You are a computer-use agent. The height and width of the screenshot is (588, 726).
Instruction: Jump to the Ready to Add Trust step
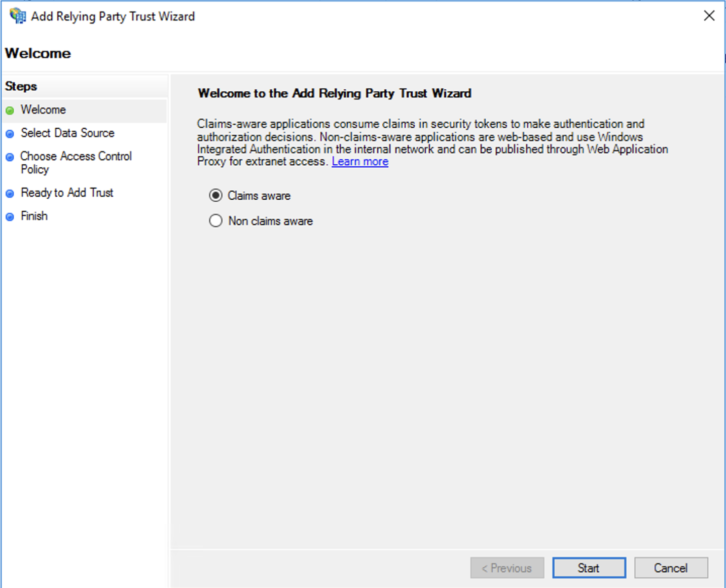tap(67, 193)
